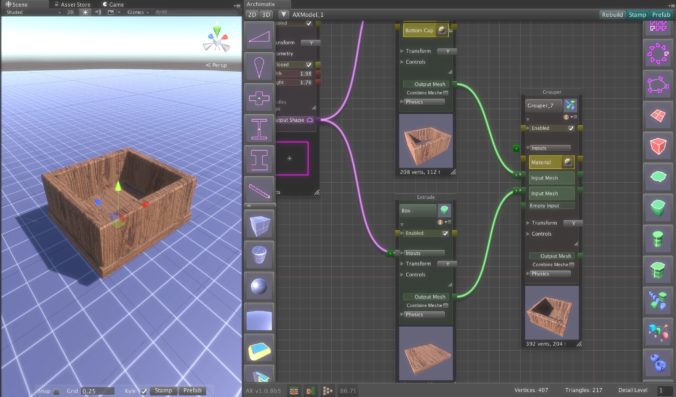Toggle the Sync checkbox in Scene footer
Image resolution: width=676 pixels, height=397 pixels.
144,391
